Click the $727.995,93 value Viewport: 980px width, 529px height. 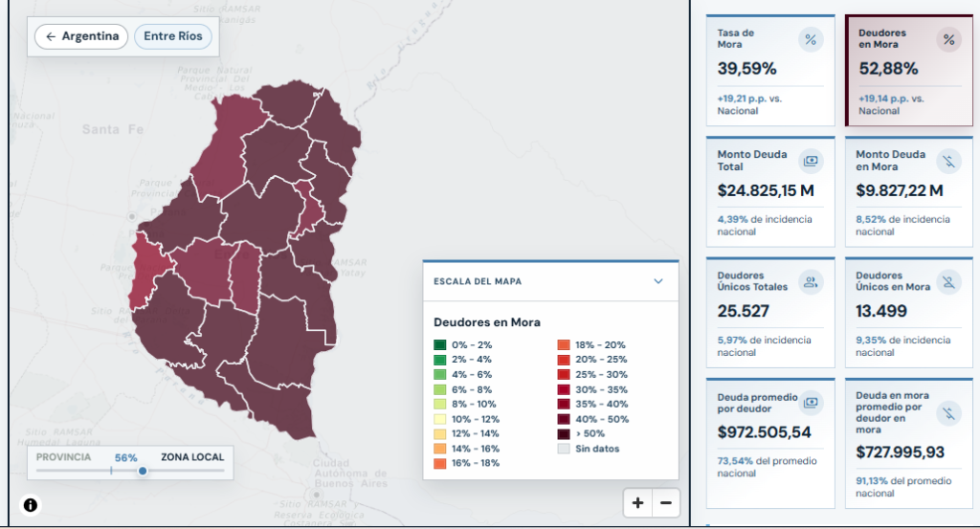point(900,452)
